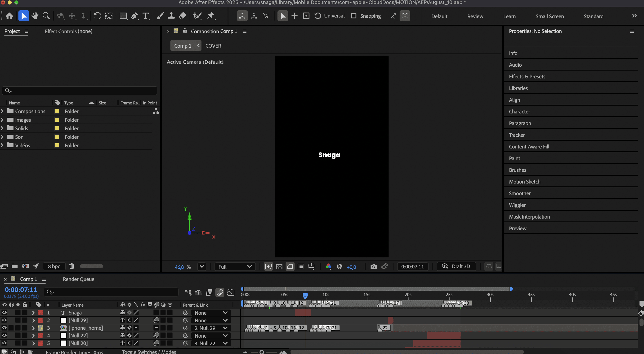
Task: Switch to the Effect Controls tab
Action: [69, 31]
